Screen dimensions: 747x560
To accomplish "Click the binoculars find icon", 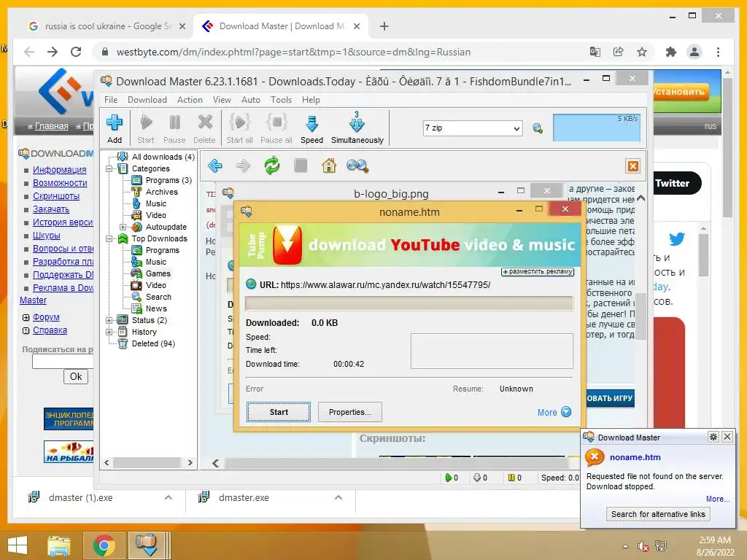I will click(x=357, y=166).
